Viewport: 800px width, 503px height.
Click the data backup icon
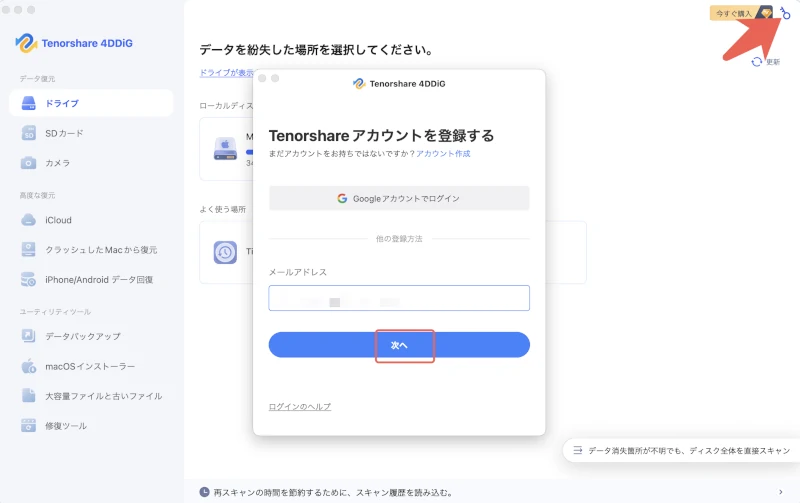pos(29,336)
